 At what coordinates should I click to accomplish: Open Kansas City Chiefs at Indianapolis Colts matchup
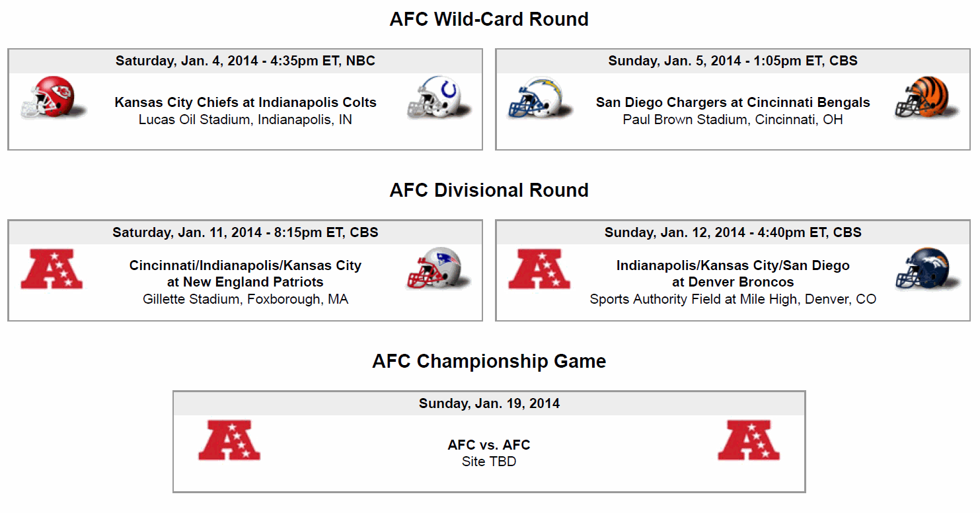(x=246, y=102)
